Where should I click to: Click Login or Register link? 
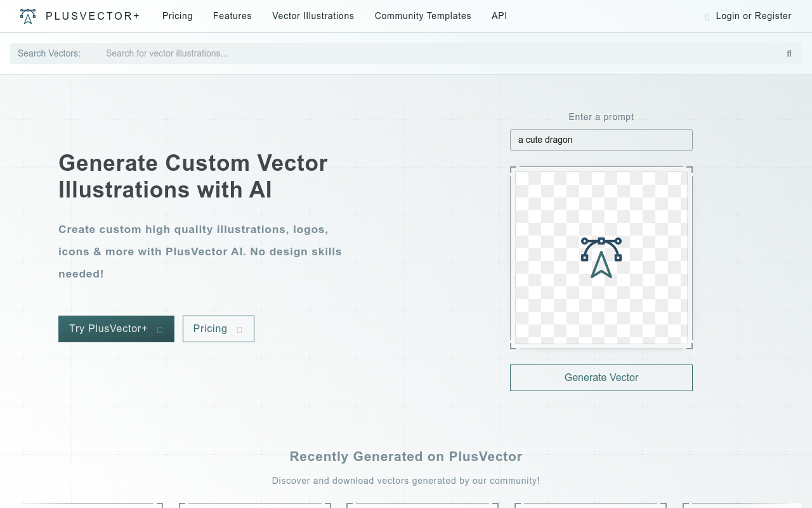click(x=754, y=16)
